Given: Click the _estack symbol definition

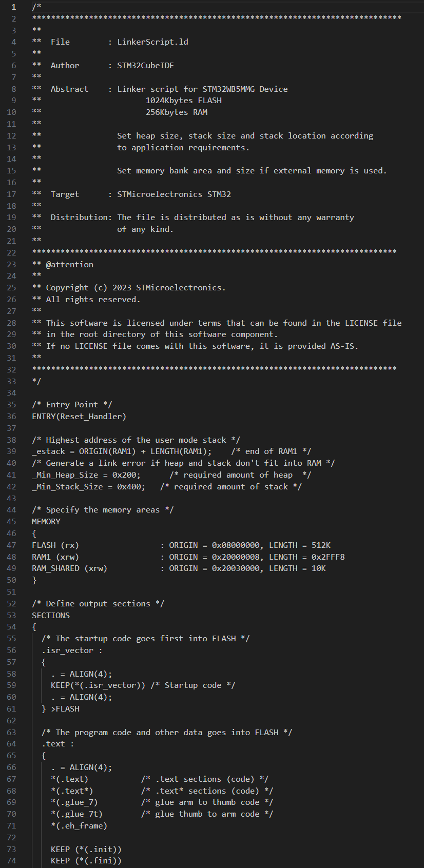Looking at the screenshot, I should tap(48, 451).
